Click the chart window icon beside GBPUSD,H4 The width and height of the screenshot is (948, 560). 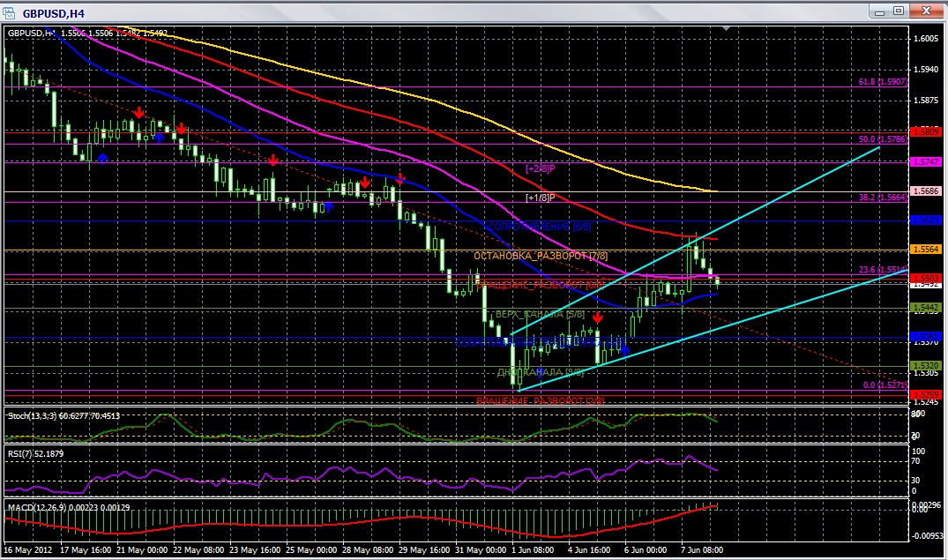pos(10,12)
